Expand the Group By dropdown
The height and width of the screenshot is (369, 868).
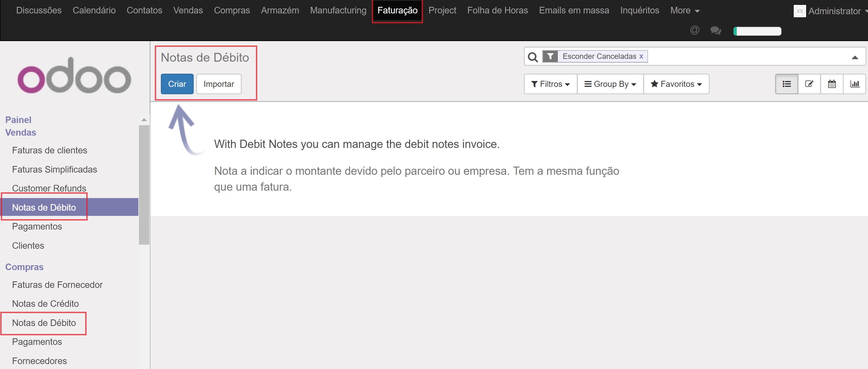pos(610,84)
